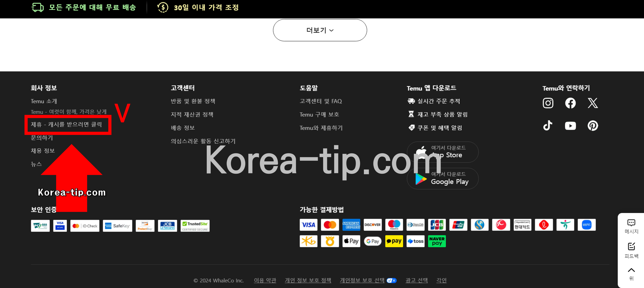
Task: Click the App Store download badge
Action: pos(442,152)
